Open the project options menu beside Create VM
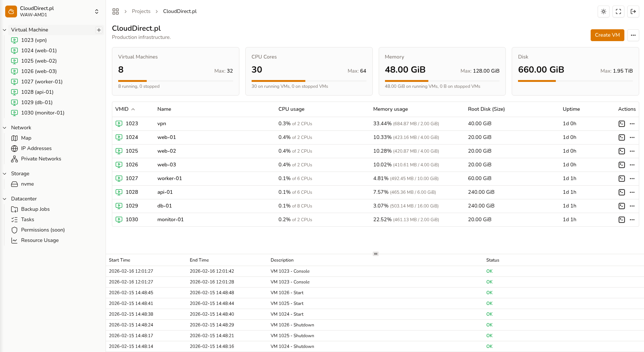Image resolution: width=644 pixels, height=352 pixels. 633,35
